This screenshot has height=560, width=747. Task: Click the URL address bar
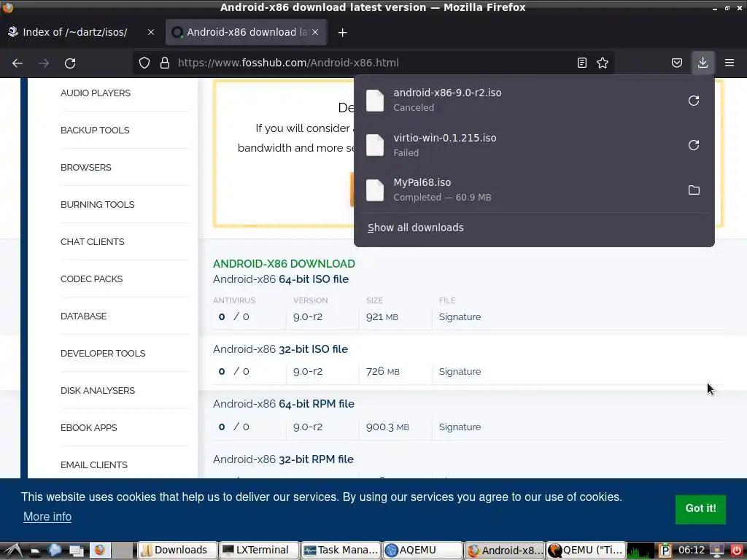371,63
